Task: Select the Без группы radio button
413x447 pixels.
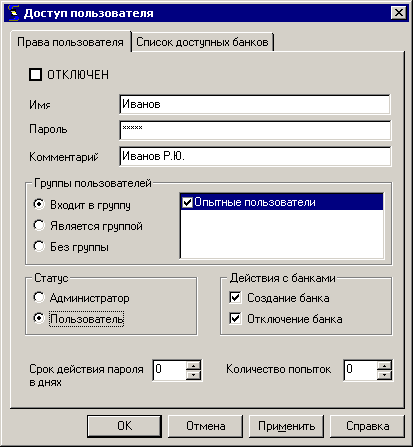Action: pos(39,246)
